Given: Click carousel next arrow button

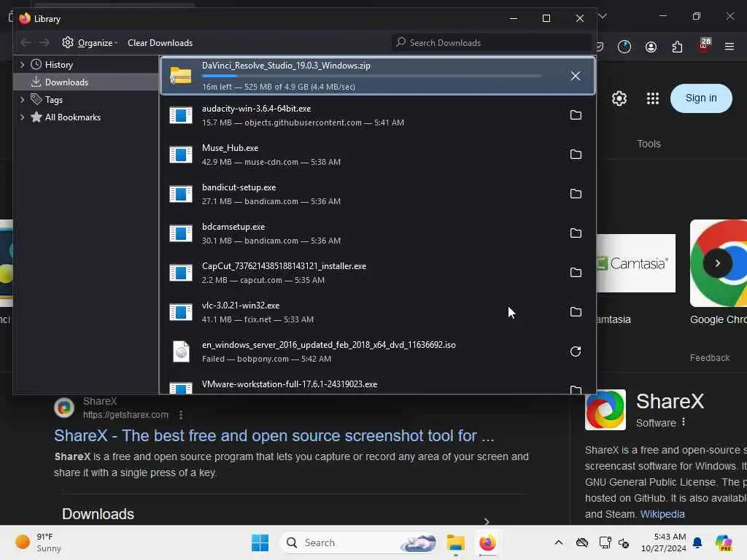Looking at the screenshot, I should coord(718,263).
